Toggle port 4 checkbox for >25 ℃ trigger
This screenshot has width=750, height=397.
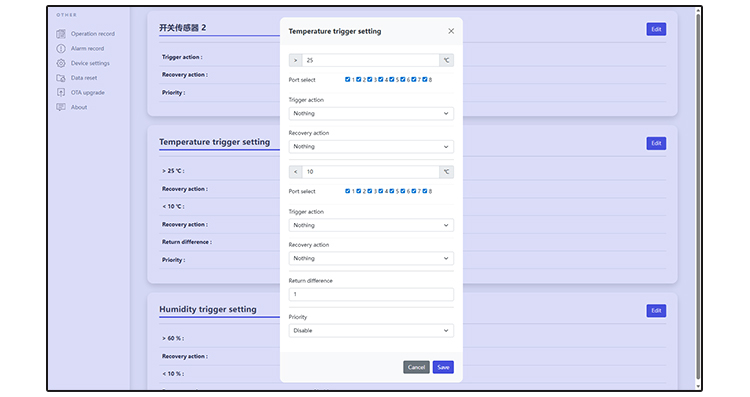[x=381, y=79]
